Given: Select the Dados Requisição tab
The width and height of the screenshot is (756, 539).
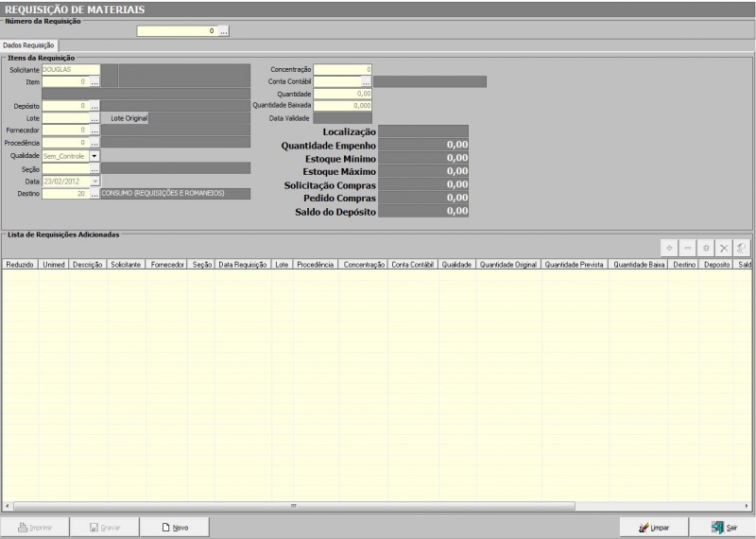Looking at the screenshot, I should pyautogui.click(x=30, y=44).
